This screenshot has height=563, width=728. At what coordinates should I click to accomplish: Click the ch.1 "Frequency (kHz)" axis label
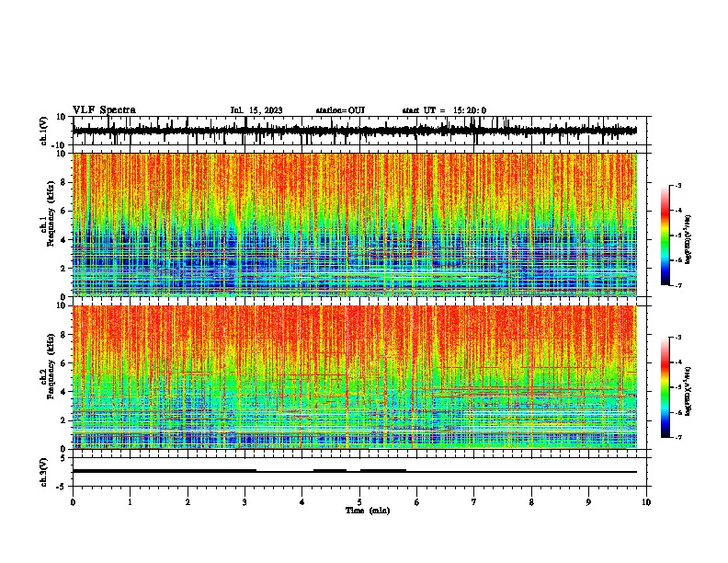(51, 214)
